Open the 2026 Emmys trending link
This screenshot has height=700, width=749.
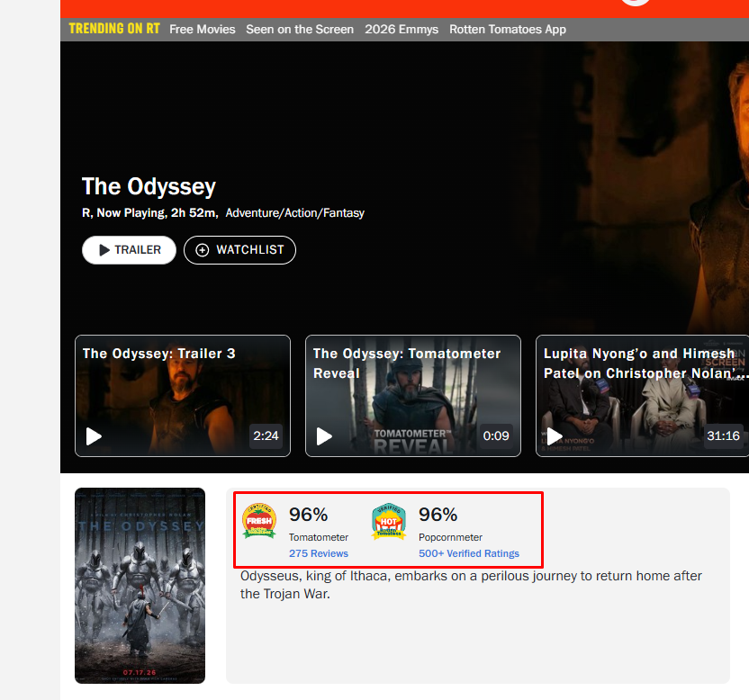tap(402, 29)
